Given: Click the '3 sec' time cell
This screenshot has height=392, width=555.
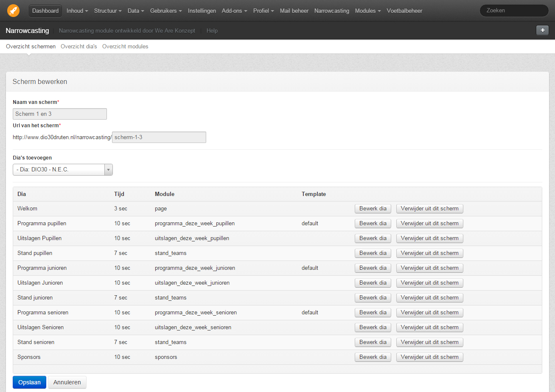Looking at the screenshot, I should (x=121, y=209).
